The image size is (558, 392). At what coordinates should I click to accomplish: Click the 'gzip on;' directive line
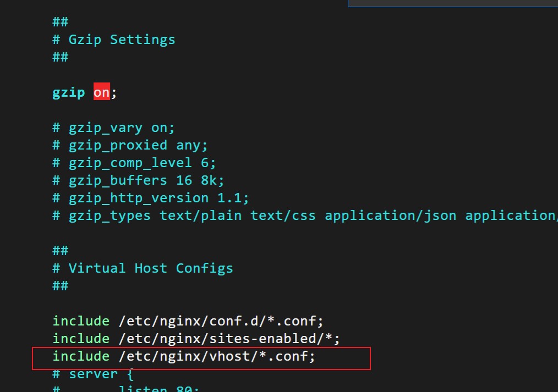pos(83,92)
